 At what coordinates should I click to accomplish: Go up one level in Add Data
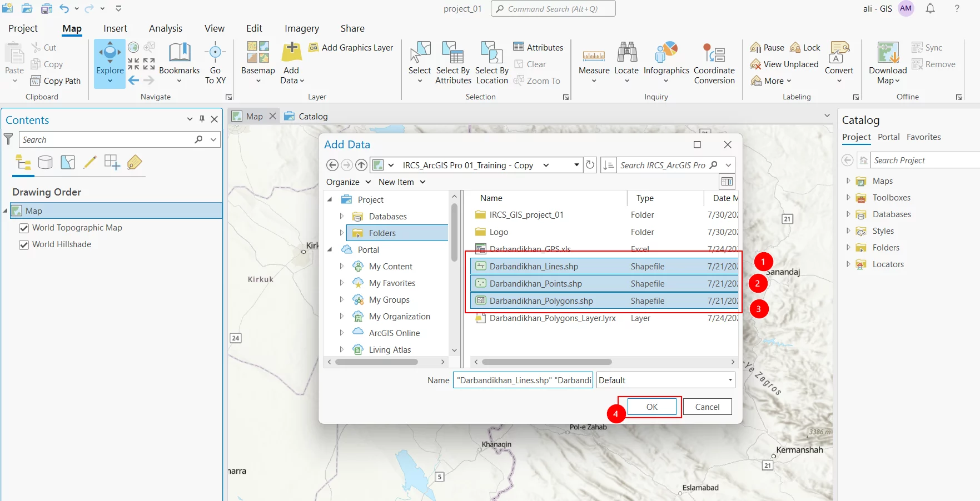pos(361,165)
